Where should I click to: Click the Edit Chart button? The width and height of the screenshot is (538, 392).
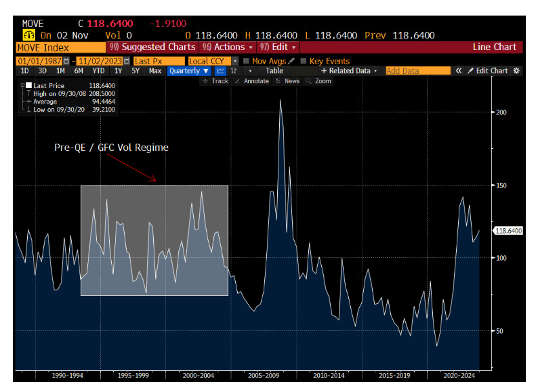(x=487, y=71)
